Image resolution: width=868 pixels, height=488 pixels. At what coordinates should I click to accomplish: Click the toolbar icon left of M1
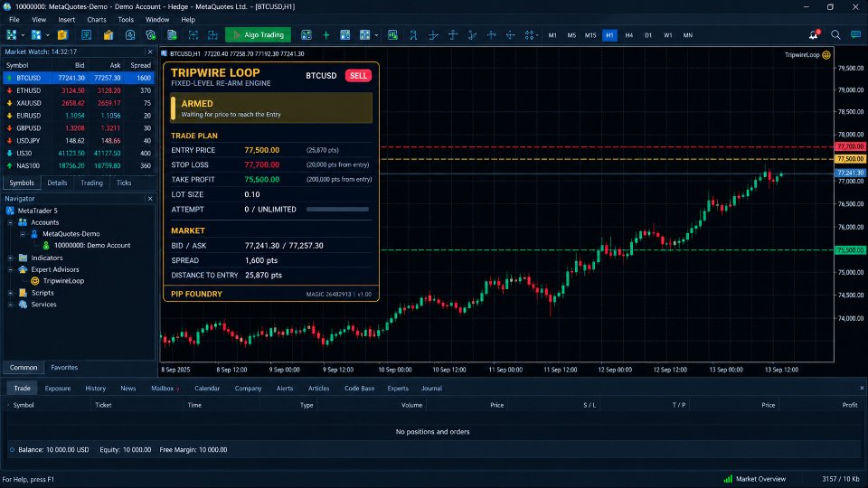tap(529, 35)
